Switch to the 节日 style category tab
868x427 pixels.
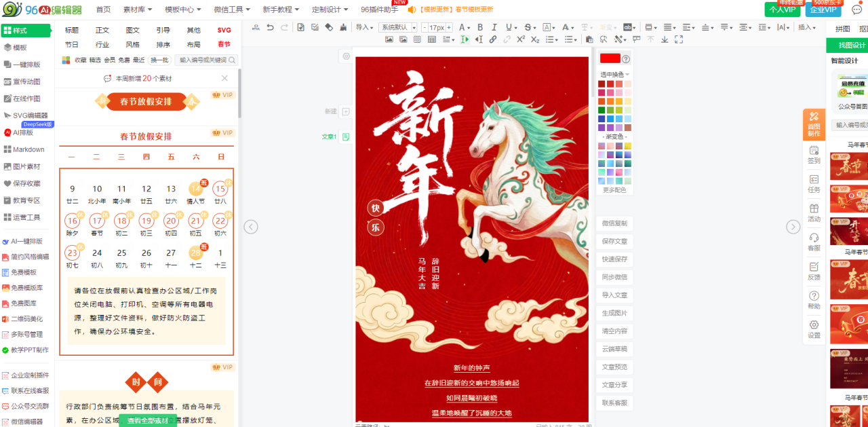[x=72, y=44]
